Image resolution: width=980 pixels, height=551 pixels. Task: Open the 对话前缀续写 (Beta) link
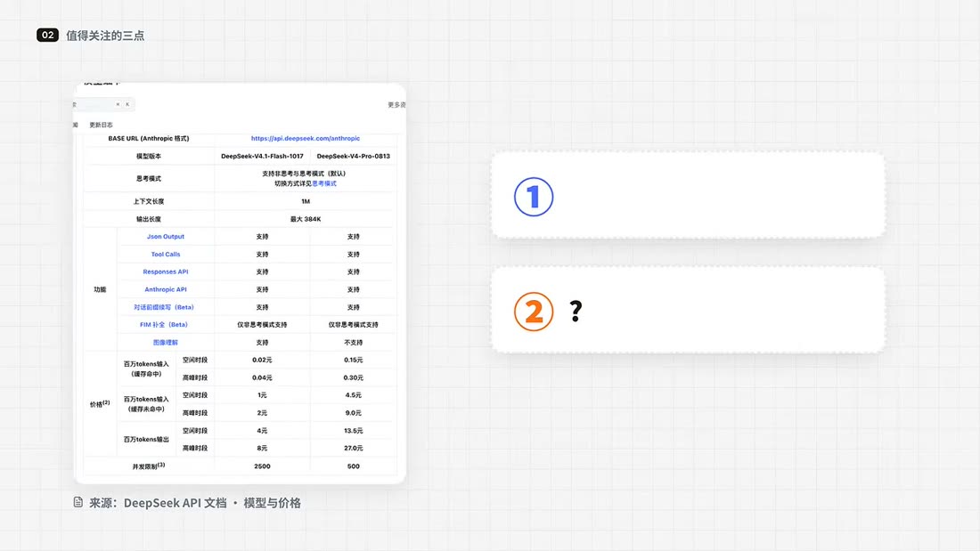(164, 307)
